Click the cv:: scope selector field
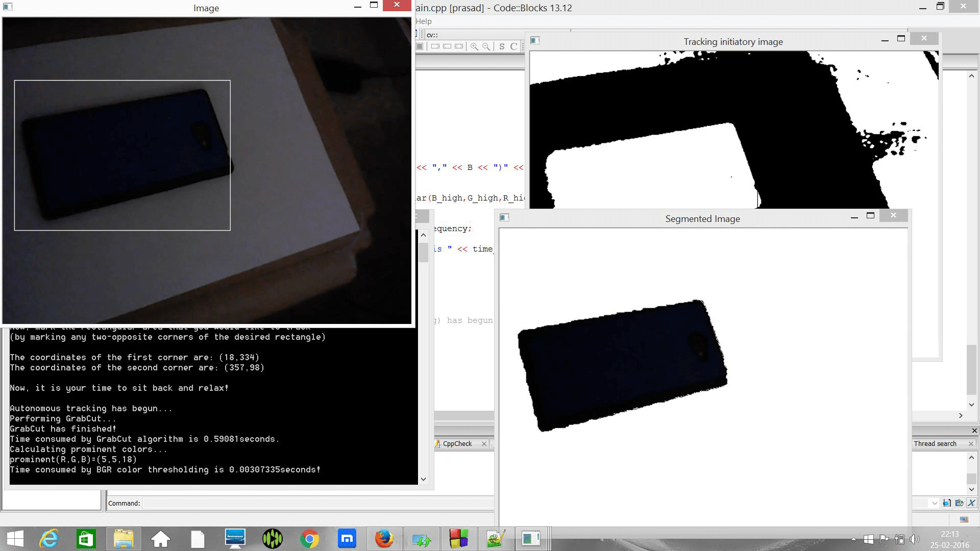This screenshot has width=980, height=551. pyautogui.click(x=475, y=35)
